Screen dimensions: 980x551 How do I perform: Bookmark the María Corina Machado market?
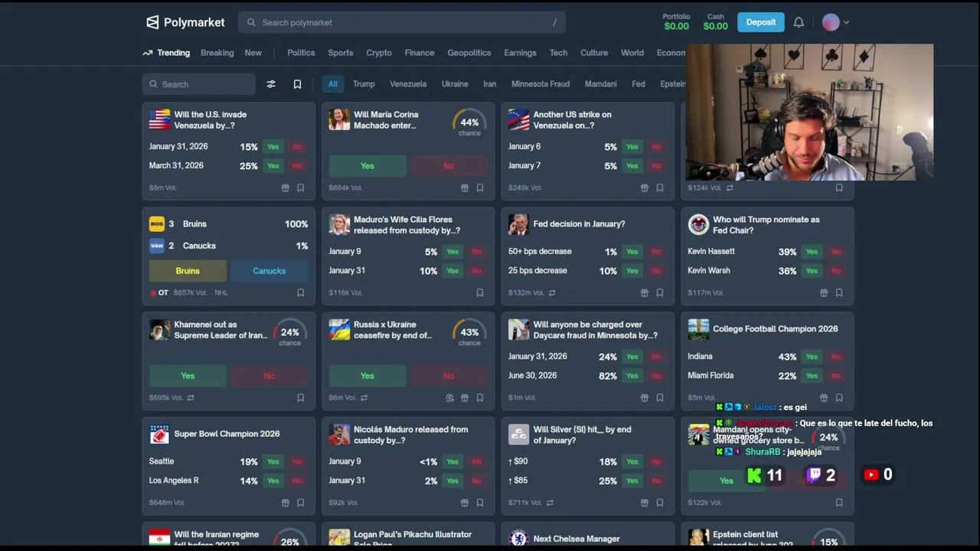[x=480, y=187]
